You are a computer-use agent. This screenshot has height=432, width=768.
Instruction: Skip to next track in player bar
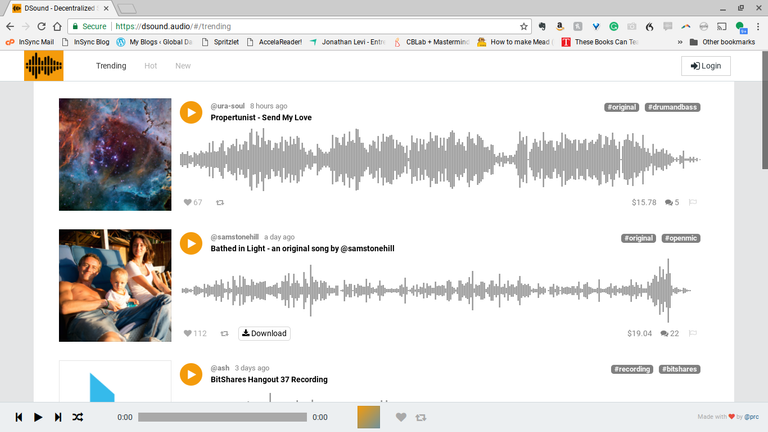[x=58, y=417]
